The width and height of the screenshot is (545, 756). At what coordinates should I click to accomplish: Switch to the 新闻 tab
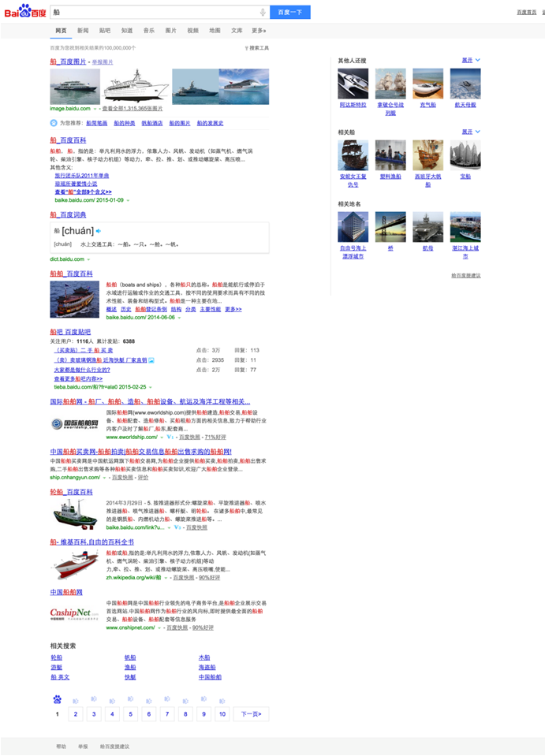83,31
